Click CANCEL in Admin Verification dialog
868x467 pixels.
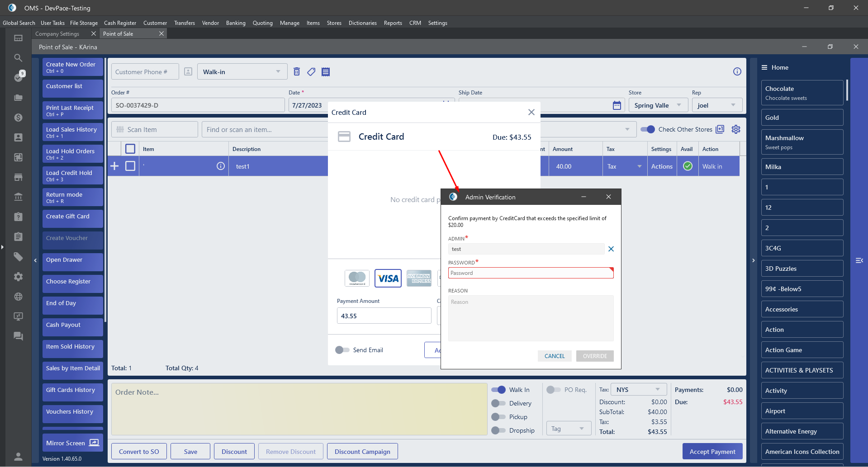[x=555, y=356]
